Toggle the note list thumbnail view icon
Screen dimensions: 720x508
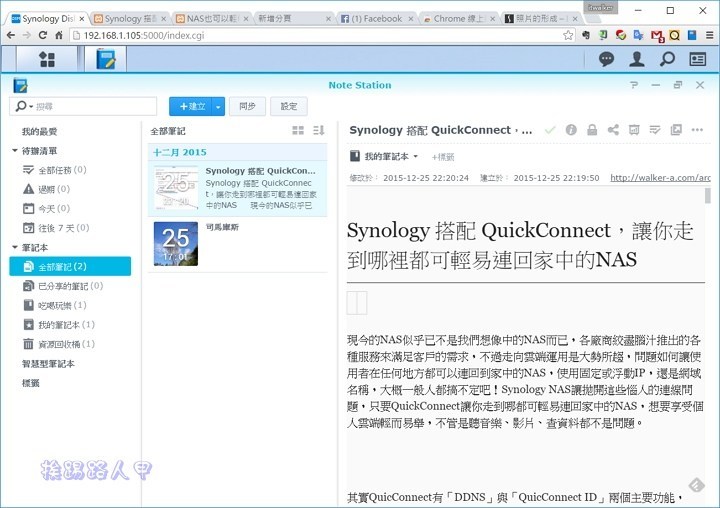coord(298,131)
